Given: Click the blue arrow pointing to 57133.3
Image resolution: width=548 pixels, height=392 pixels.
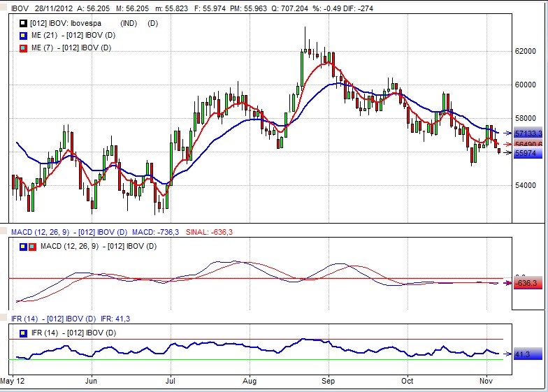Looking at the screenshot, I should point(507,132).
